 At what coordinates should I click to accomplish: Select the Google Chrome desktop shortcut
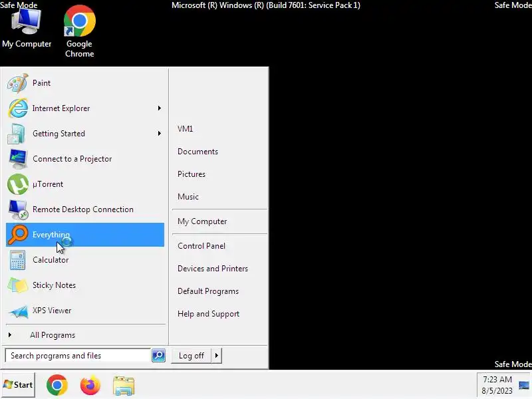(x=80, y=31)
